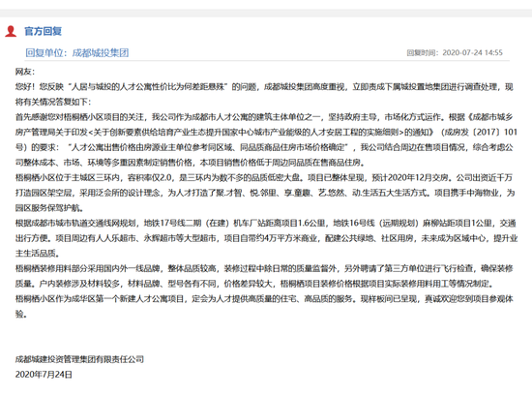The width and height of the screenshot is (532, 396).
Task: Click the line 主生活品质。
Action: pyautogui.click(x=38, y=254)
